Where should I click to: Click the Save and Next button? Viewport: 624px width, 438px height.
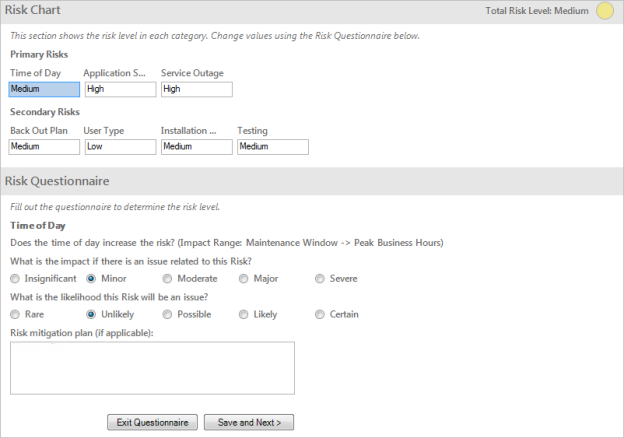click(x=249, y=422)
